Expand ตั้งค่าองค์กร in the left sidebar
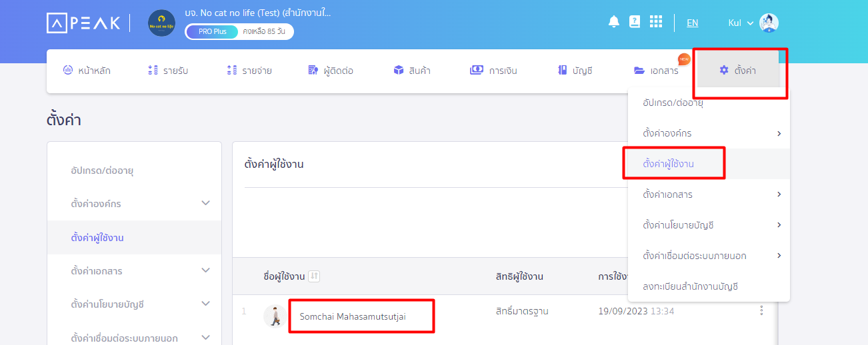The image size is (868, 345). pos(205,203)
